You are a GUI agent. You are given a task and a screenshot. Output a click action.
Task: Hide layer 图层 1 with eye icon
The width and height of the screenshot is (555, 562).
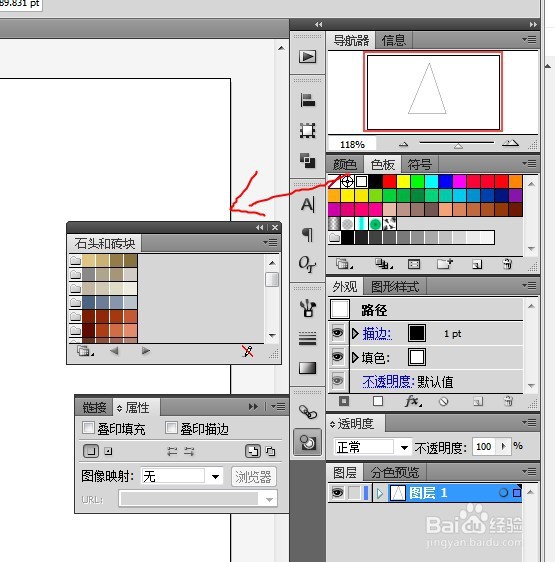[x=337, y=493]
